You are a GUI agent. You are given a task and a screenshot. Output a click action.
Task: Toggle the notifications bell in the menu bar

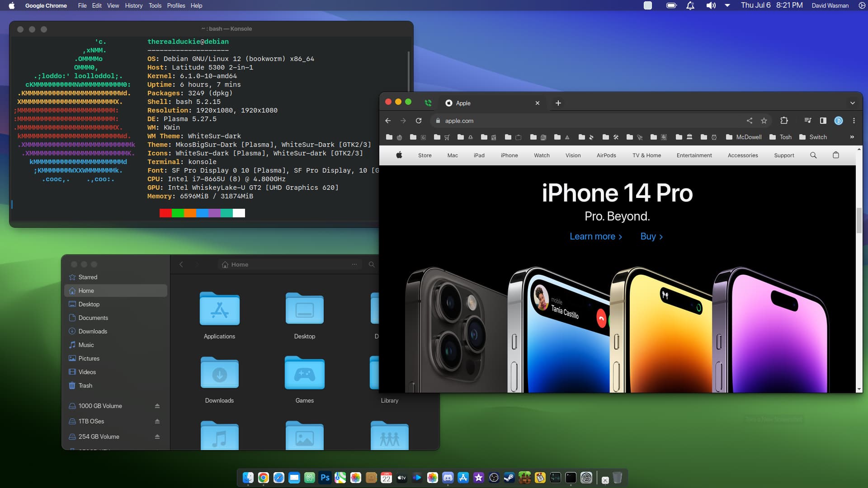click(x=690, y=5)
